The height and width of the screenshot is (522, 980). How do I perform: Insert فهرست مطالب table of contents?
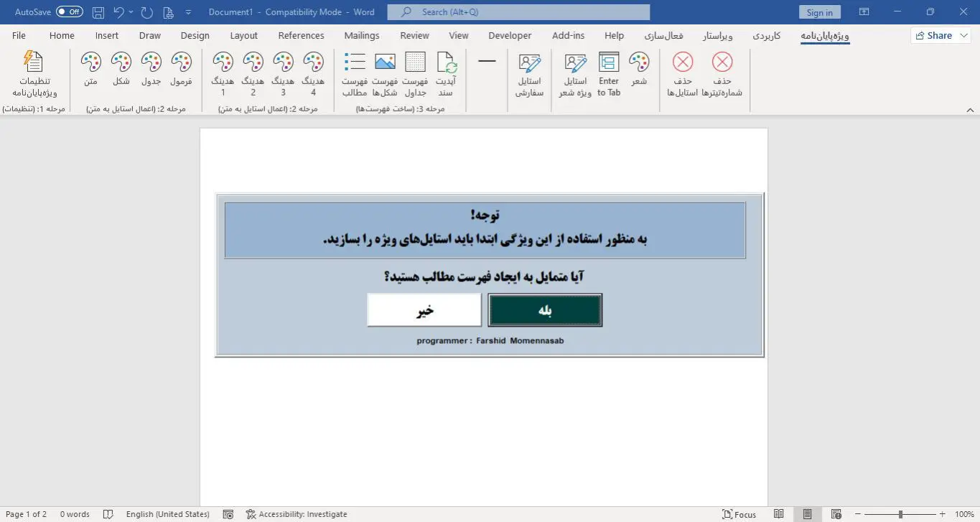tap(355, 72)
